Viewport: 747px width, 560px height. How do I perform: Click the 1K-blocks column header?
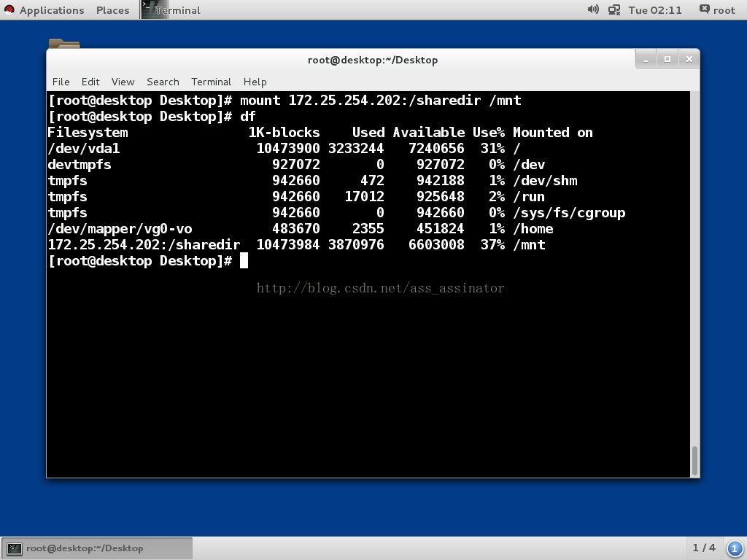284,133
